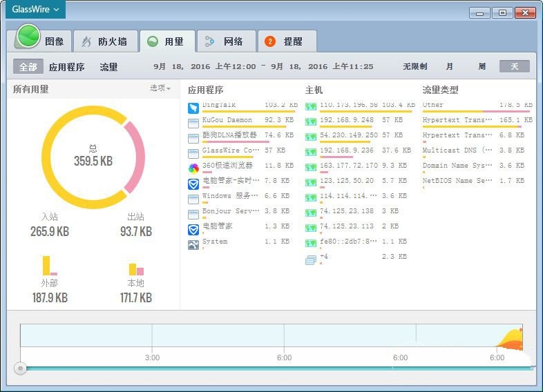Viewport: 543px width, 392px height.
Task: Open the 网络 (Network) tab
Action: pyautogui.click(x=226, y=41)
